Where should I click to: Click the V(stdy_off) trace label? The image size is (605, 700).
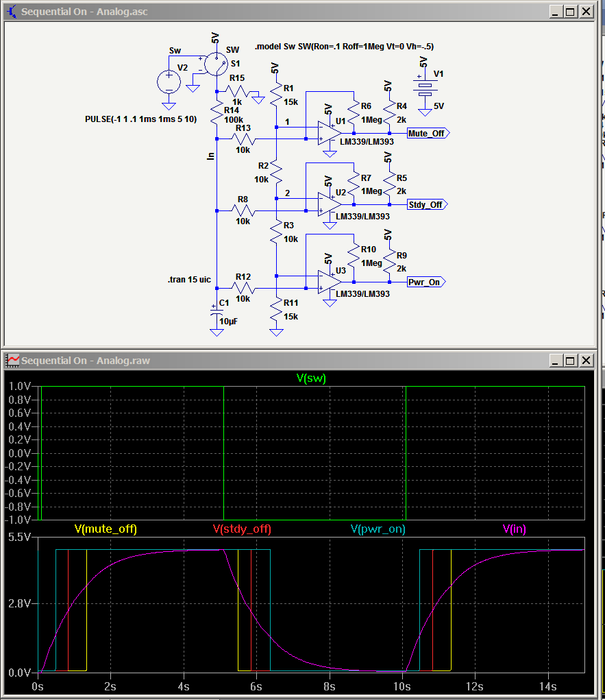click(x=243, y=529)
